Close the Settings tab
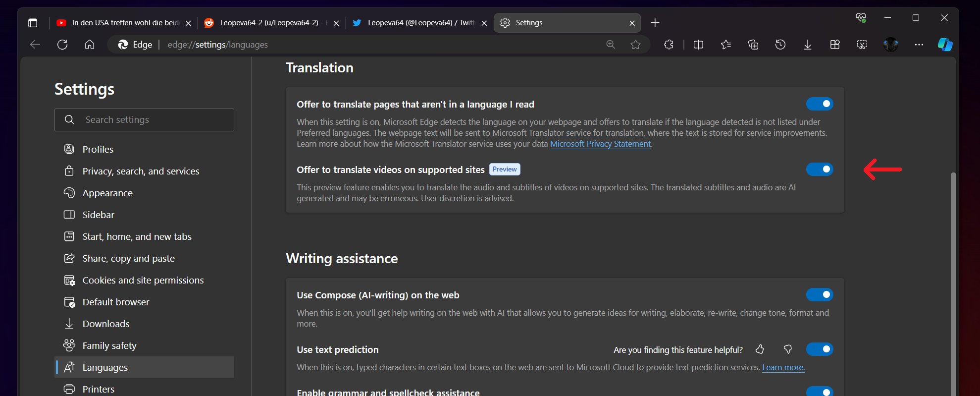 632,23
